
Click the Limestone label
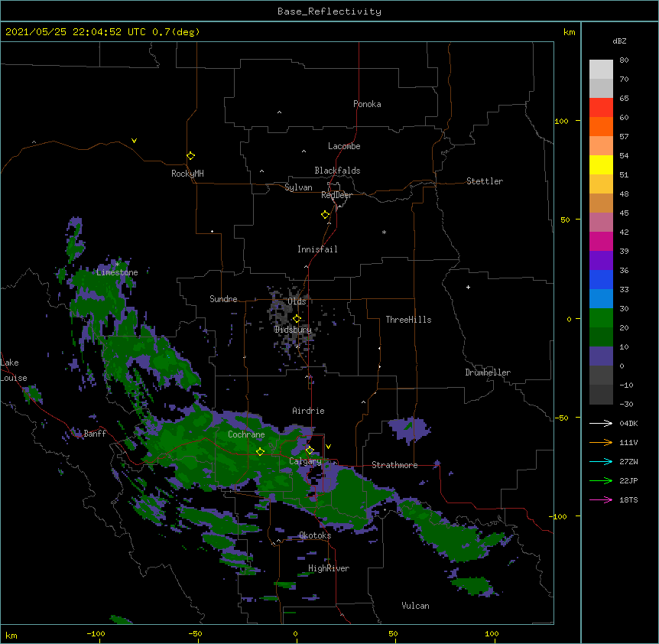(117, 272)
